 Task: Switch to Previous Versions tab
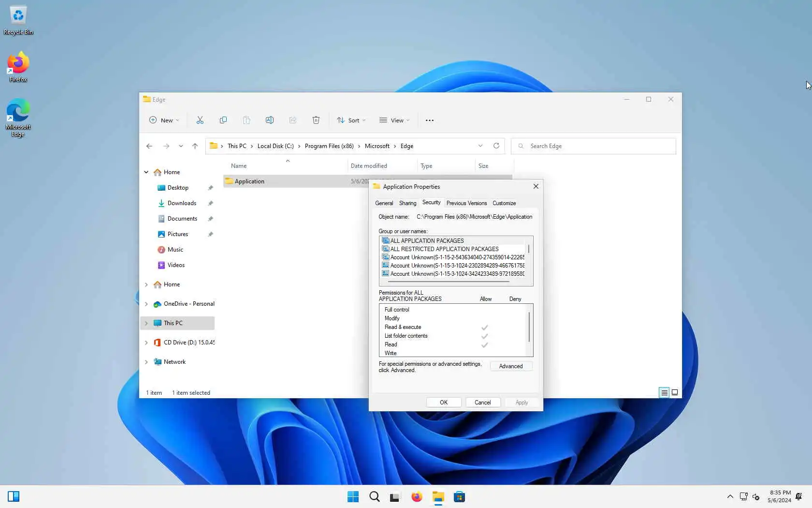tap(466, 203)
